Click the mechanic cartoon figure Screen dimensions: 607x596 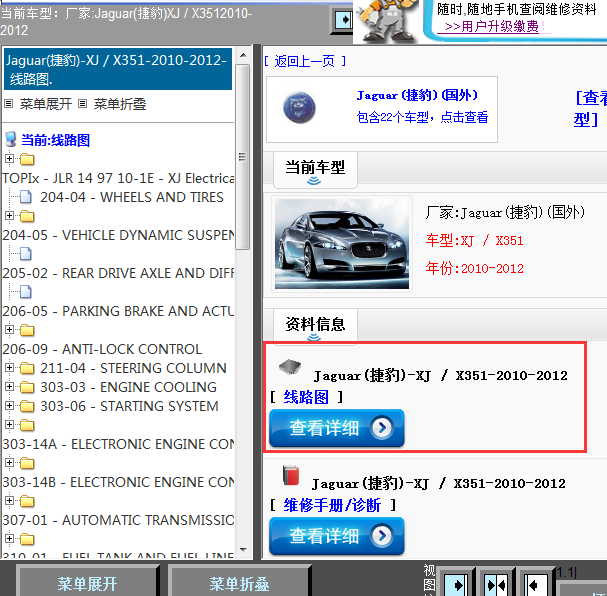(x=387, y=21)
